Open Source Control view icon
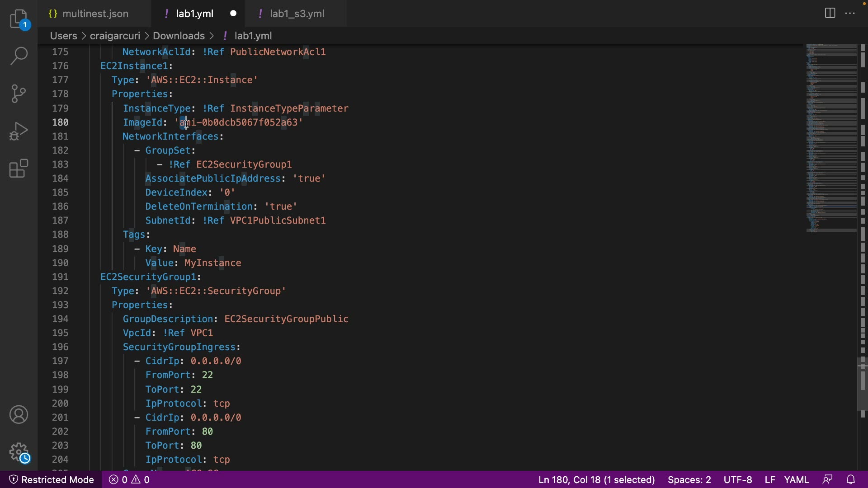 point(19,94)
